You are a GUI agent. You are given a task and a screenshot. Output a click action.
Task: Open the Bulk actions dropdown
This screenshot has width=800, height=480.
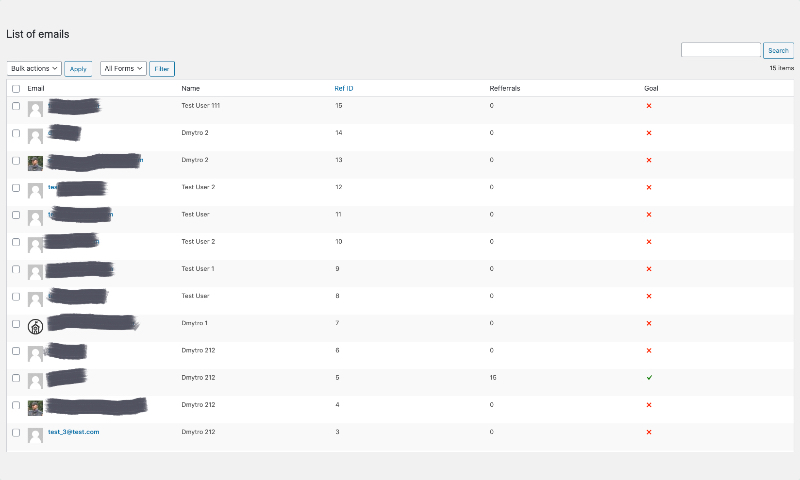pos(34,69)
